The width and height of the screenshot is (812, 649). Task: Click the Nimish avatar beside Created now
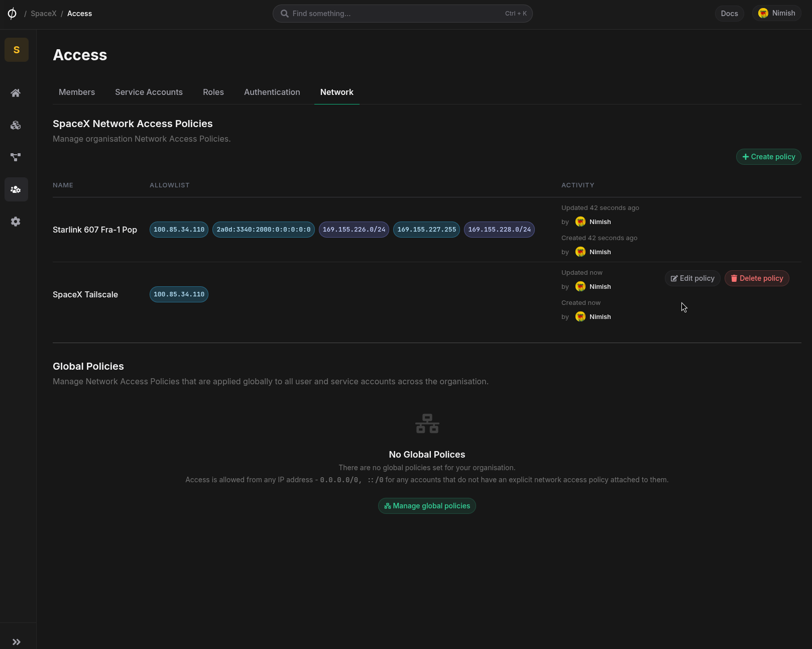click(x=581, y=316)
